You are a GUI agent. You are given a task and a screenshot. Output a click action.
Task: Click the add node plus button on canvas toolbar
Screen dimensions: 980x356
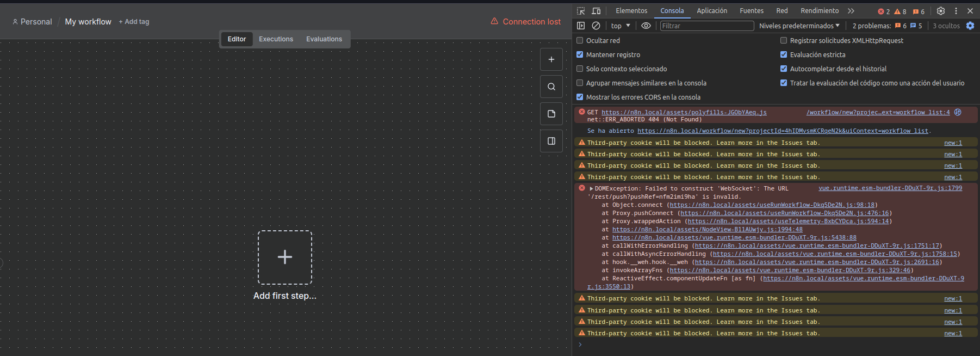[x=551, y=59]
